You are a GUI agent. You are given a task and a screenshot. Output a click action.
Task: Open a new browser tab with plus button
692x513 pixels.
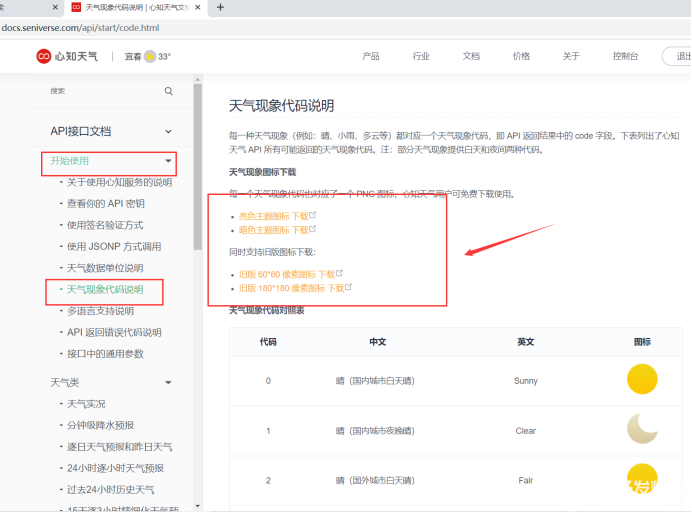click(x=220, y=7)
